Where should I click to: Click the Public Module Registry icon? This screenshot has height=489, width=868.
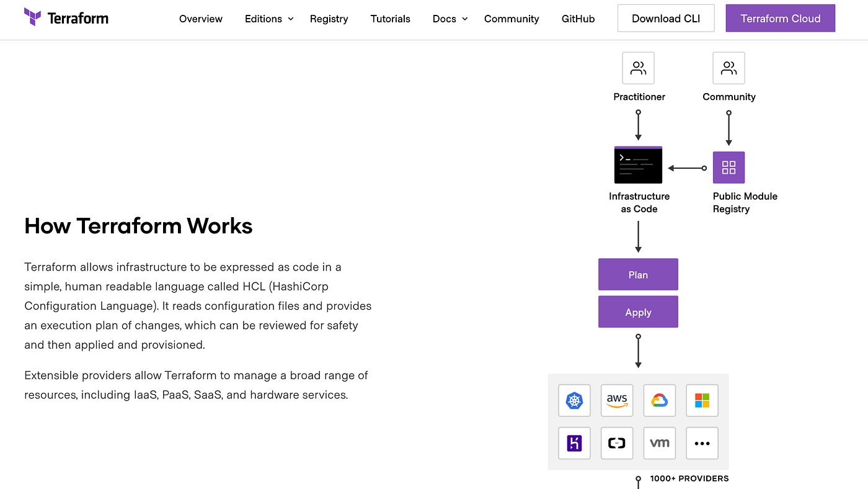[x=728, y=167]
